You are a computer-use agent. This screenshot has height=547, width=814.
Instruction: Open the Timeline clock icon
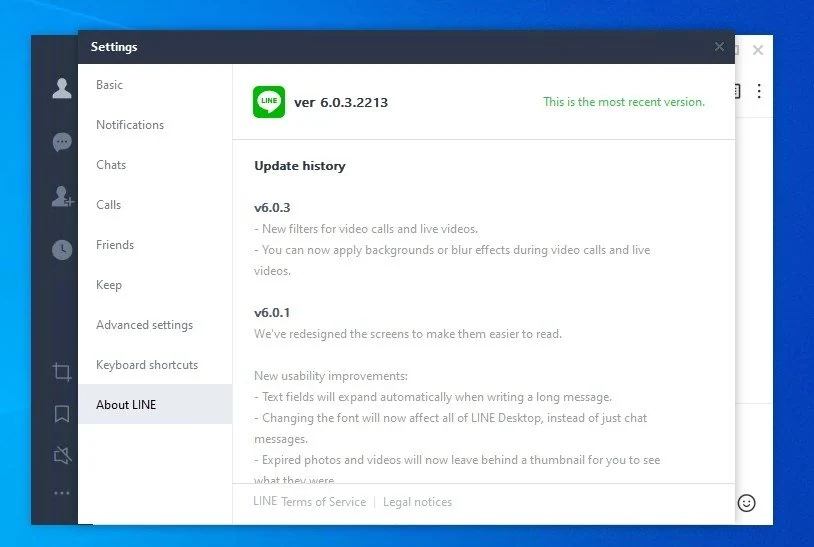click(x=62, y=250)
